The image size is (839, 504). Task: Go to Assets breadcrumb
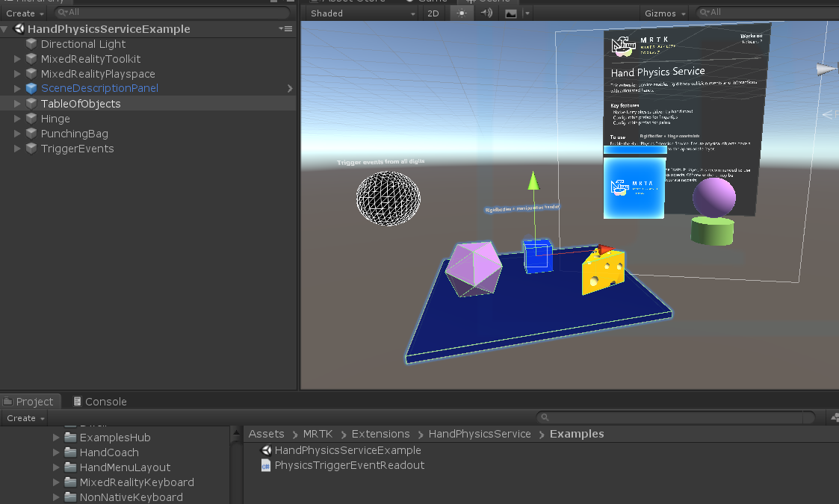pyautogui.click(x=266, y=434)
